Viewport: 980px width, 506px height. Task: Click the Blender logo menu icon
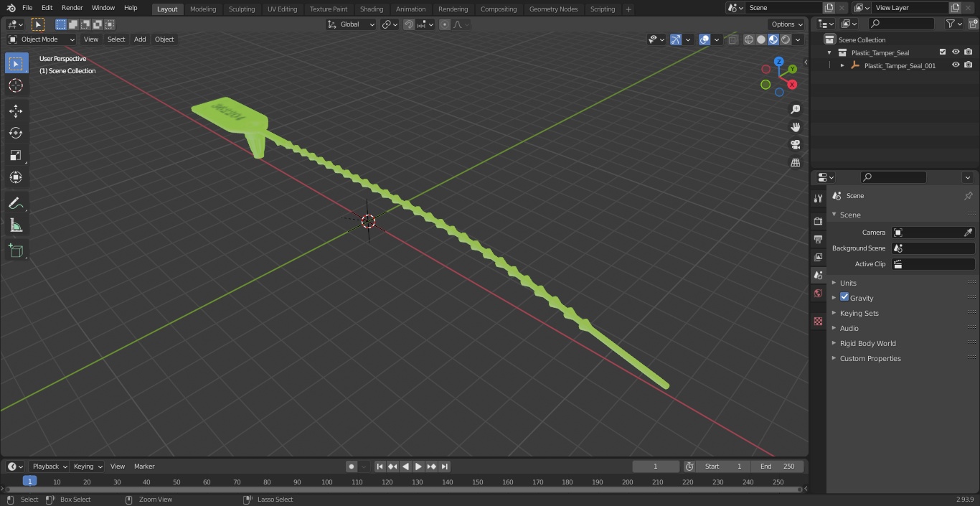11,8
